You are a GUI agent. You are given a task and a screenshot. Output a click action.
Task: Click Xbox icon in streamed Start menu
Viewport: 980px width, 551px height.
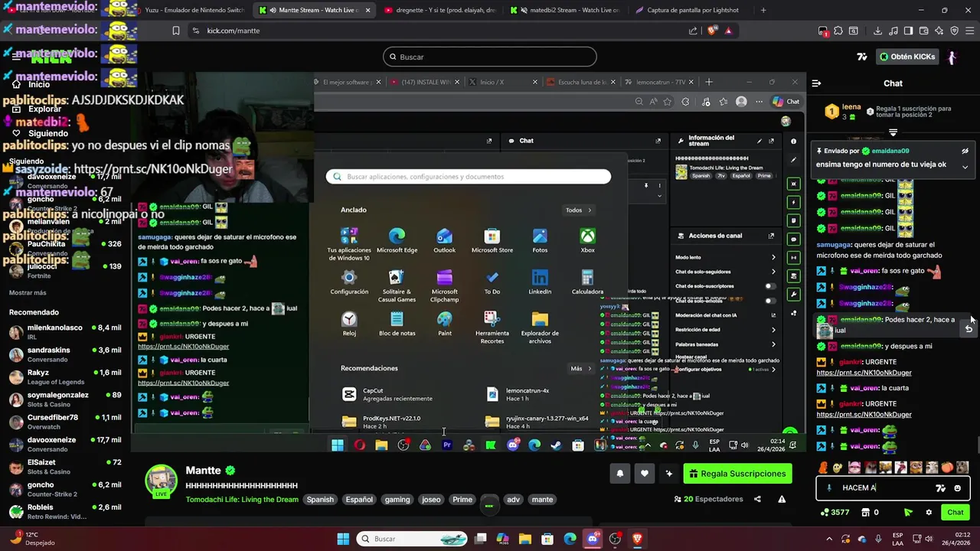[587, 240]
